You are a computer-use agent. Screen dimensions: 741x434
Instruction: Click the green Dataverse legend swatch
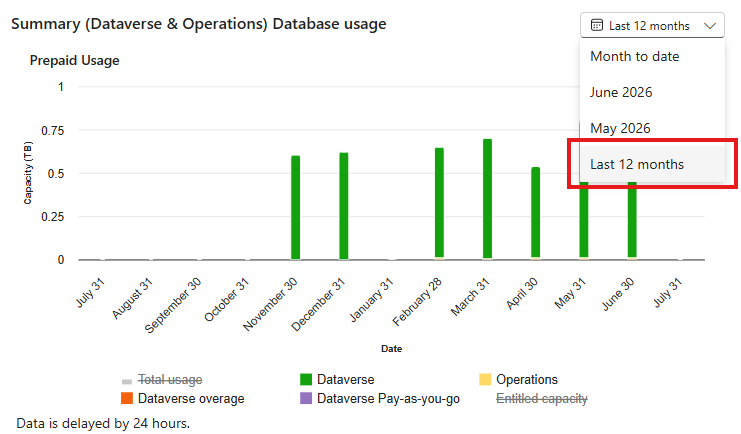306,380
